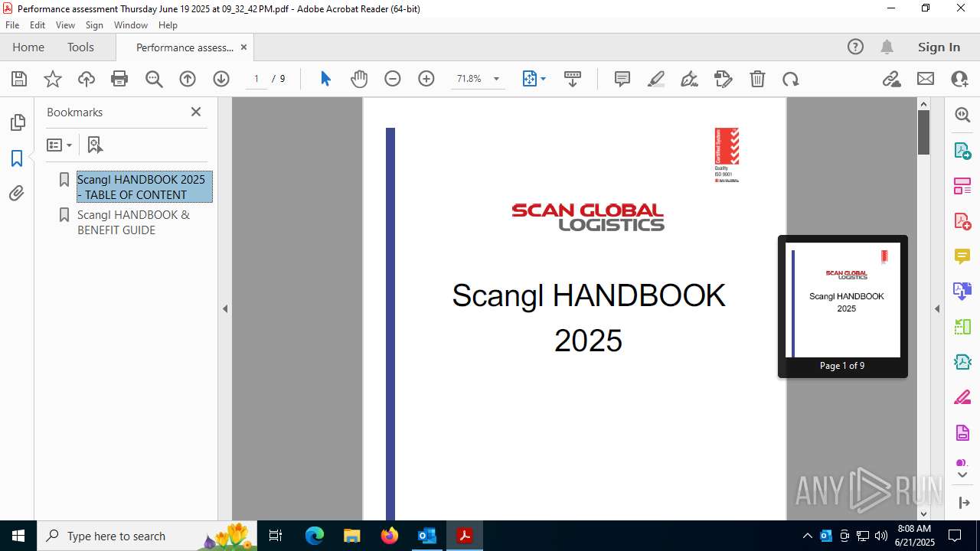
Task: Collapse the left navigation pane arrow
Action: (x=225, y=309)
